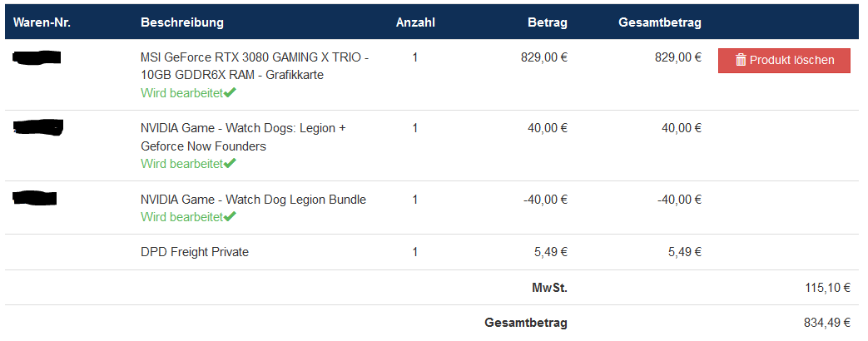Click the MwSt. amount 115,10 €
The height and width of the screenshot is (341, 868).
827,287
